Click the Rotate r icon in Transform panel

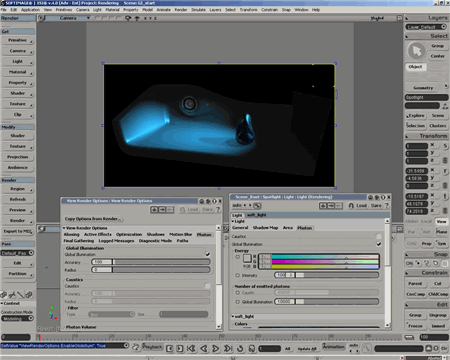click(x=445, y=171)
